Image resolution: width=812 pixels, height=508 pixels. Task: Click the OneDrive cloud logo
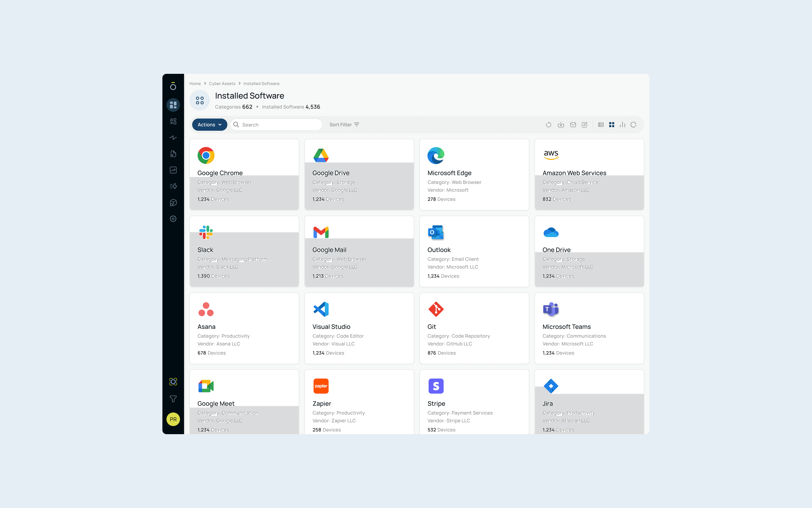[x=551, y=232]
